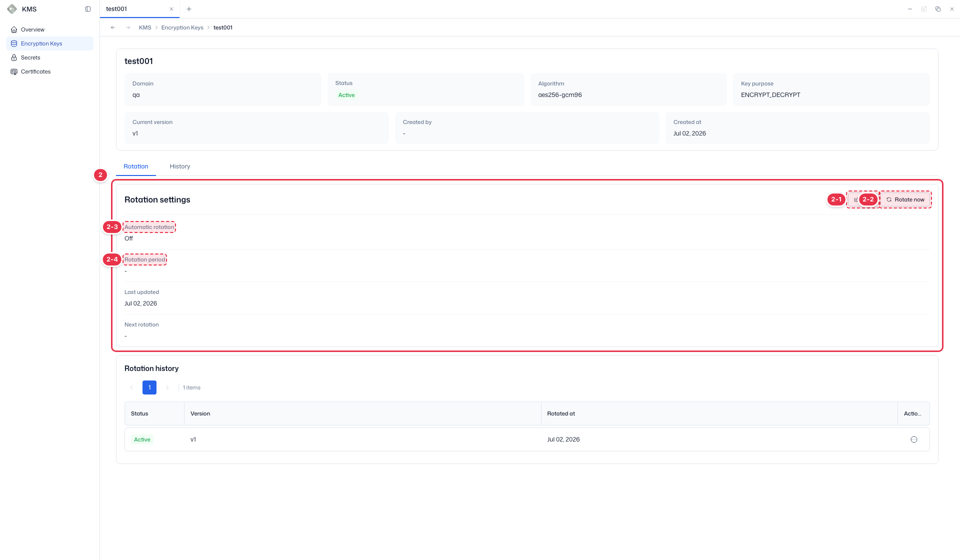Click the Active badge in history row
Viewport: 960px width, 560px height.
(142, 439)
